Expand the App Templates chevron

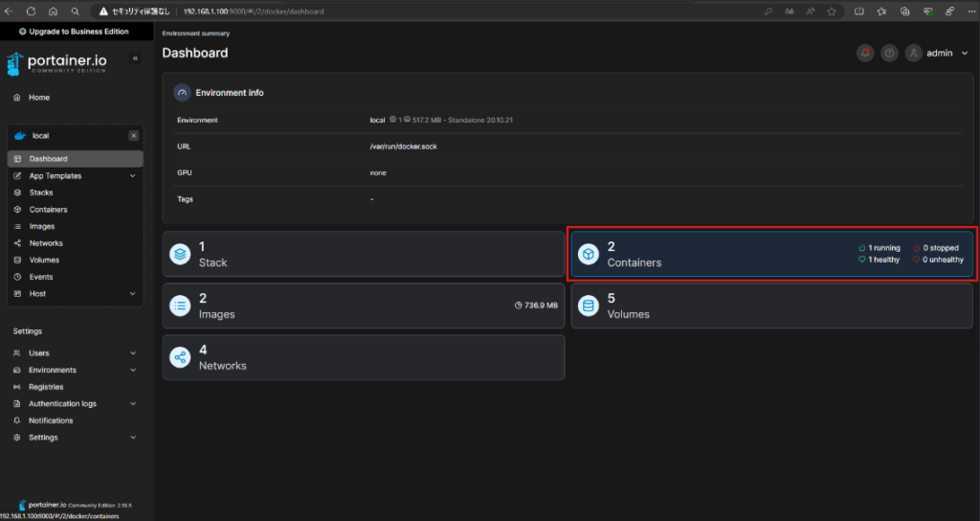click(132, 176)
